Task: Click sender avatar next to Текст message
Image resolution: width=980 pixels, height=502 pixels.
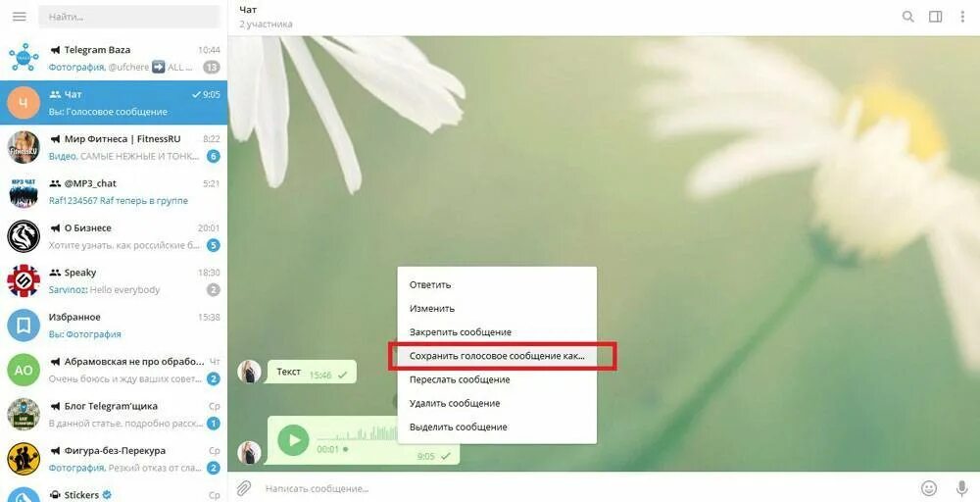Action: click(249, 372)
